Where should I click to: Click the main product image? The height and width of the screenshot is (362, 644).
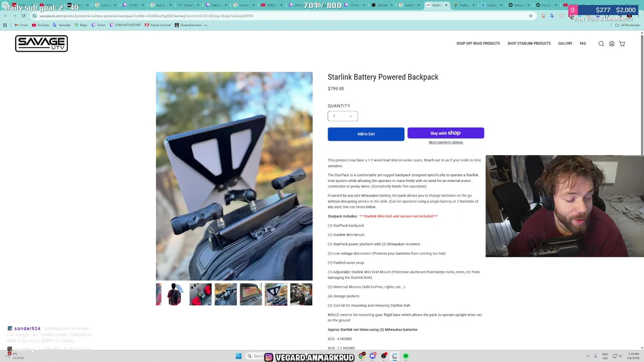point(234,176)
